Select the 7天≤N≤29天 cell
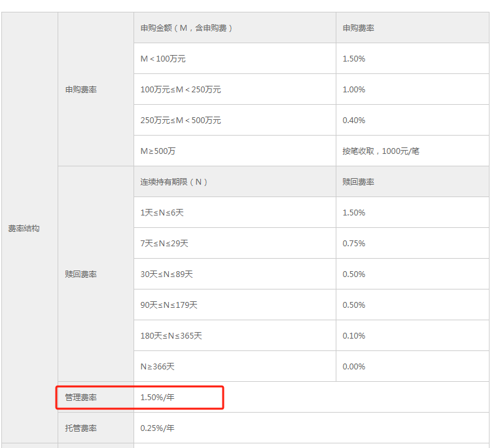The image size is (500, 448). point(164,244)
